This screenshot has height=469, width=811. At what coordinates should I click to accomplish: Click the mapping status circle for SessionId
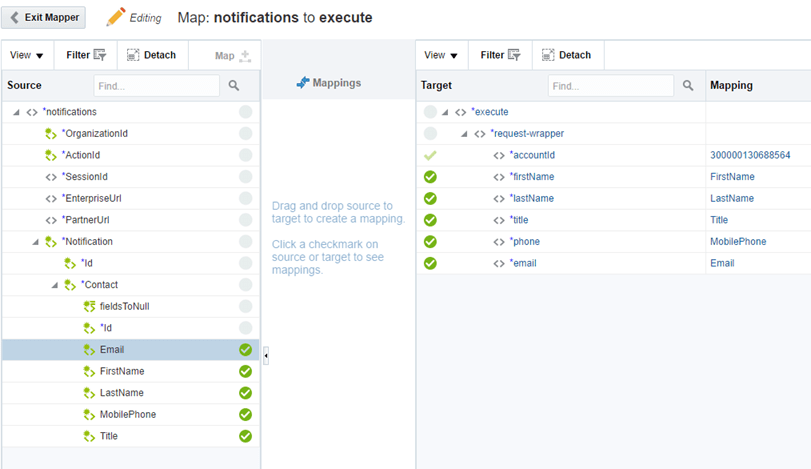pyautogui.click(x=245, y=177)
